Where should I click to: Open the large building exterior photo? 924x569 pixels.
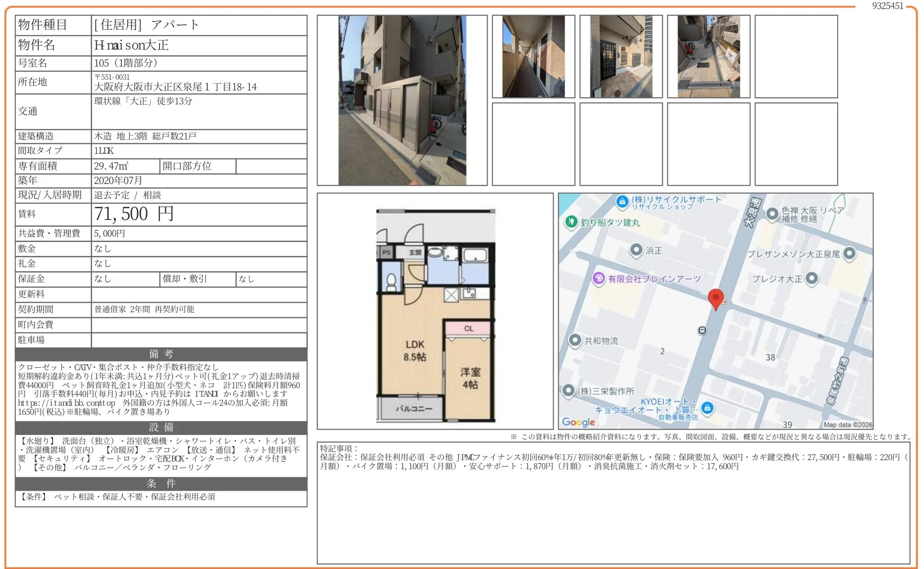(402, 100)
